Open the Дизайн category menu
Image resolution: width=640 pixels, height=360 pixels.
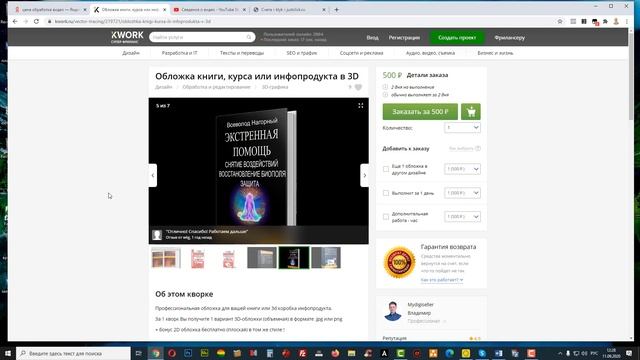131,53
